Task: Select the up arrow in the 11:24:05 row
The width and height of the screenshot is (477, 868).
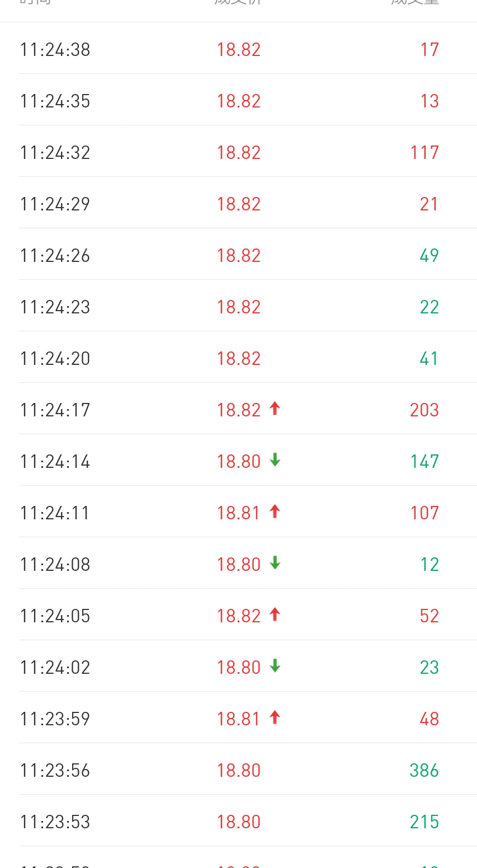Action: pos(275,615)
